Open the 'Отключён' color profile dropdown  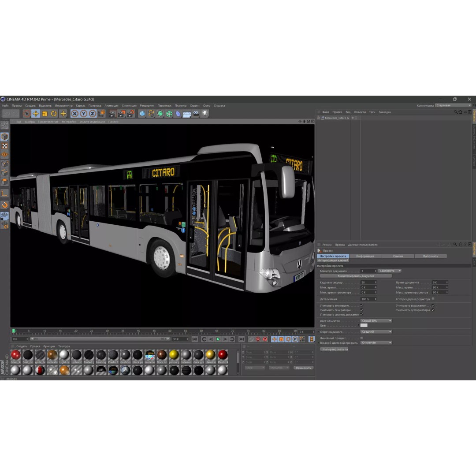pos(376,342)
